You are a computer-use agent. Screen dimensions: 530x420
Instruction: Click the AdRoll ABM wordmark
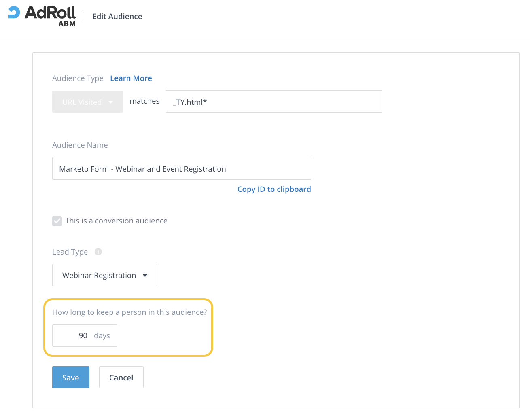coord(50,16)
